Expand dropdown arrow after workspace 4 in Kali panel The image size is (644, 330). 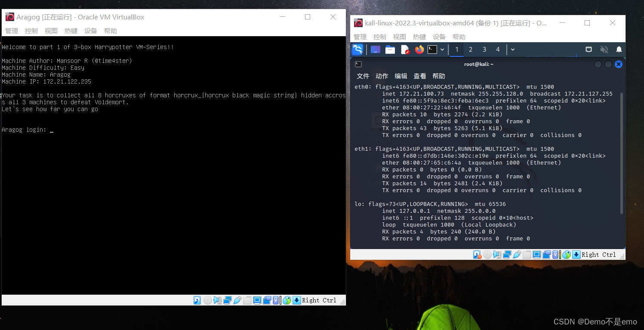513,50
